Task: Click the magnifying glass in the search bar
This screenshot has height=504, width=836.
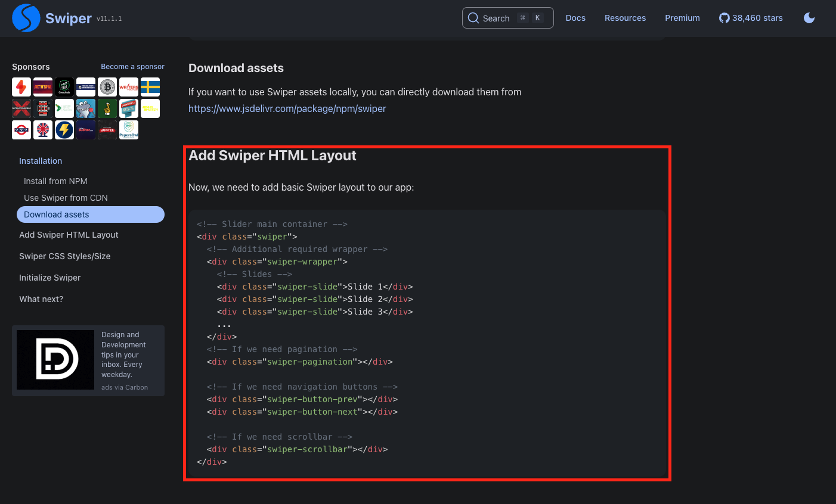Action: pos(473,18)
